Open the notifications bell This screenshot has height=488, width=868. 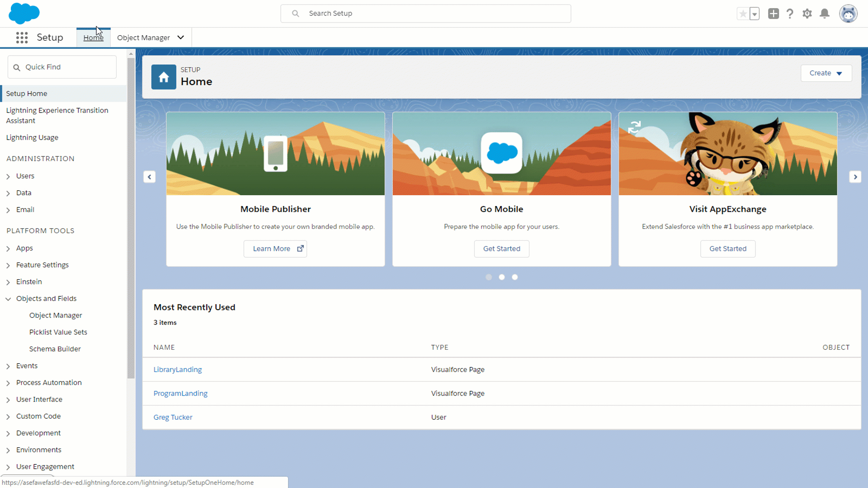pyautogui.click(x=825, y=14)
